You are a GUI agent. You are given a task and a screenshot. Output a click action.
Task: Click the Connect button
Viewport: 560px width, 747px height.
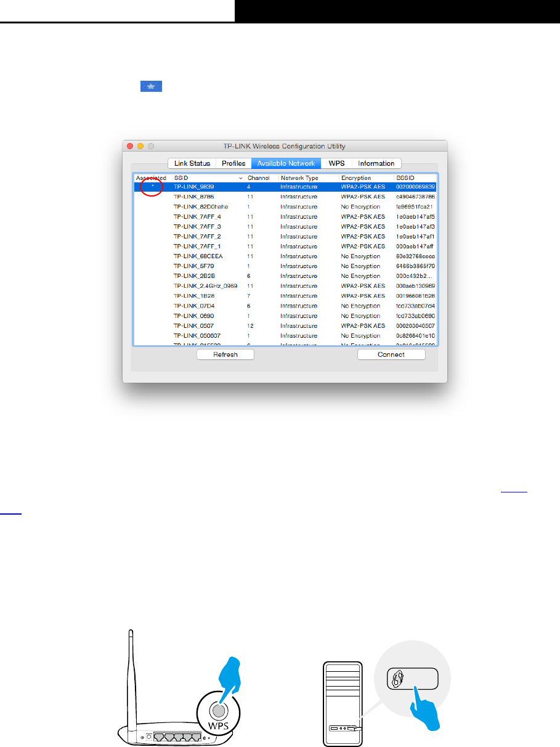point(391,354)
